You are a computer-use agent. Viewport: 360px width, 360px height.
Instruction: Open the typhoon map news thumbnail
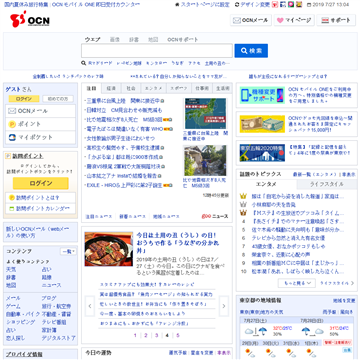pos(205,113)
